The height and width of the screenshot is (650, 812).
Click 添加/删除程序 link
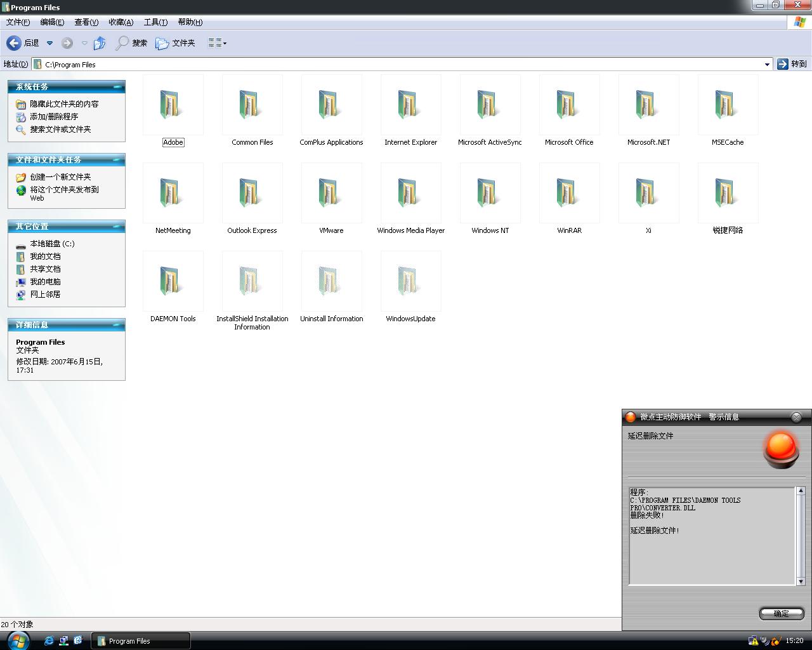54,117
